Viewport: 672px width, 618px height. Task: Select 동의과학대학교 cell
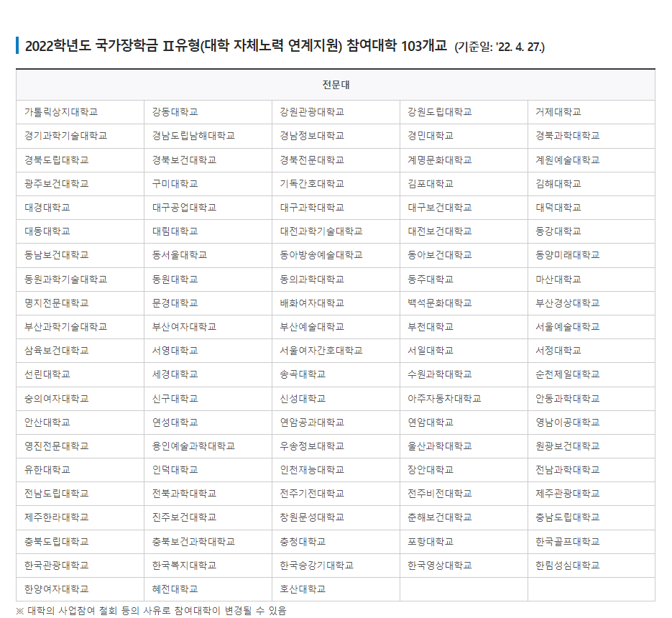coord(336,280)
